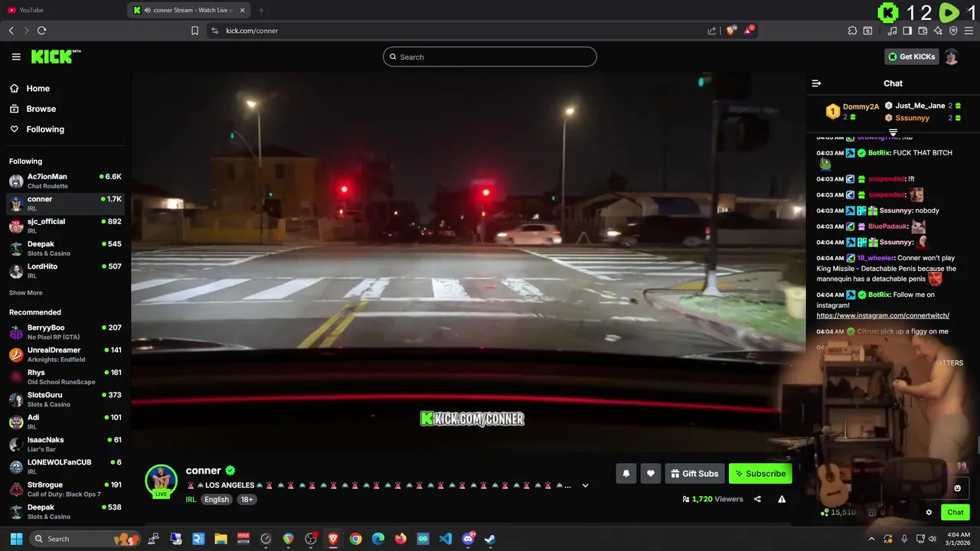980x551 pixels.
Task: Select sjc_official in the Following list
Action: [x=65, y=226]
